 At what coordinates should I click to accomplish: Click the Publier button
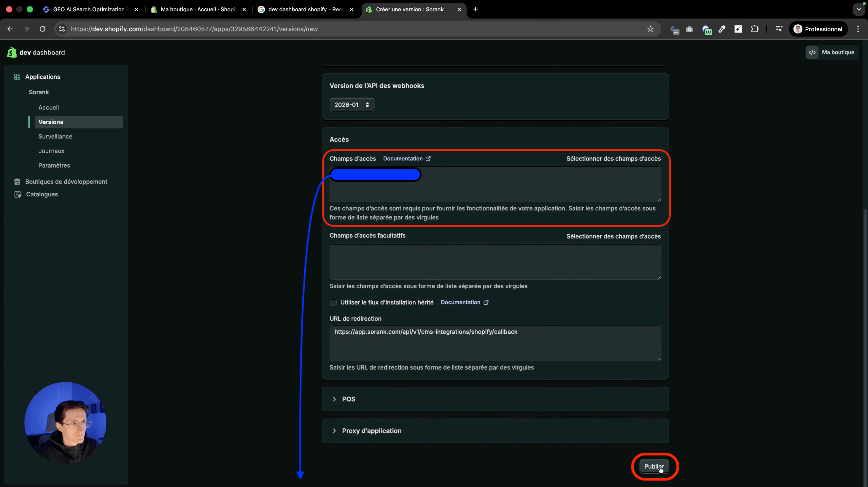pyautogui.click(x=654, y=467)
